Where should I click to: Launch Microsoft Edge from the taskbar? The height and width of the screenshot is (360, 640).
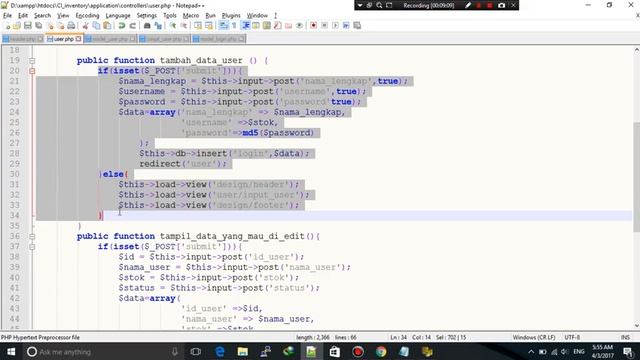tap(220, 351)
